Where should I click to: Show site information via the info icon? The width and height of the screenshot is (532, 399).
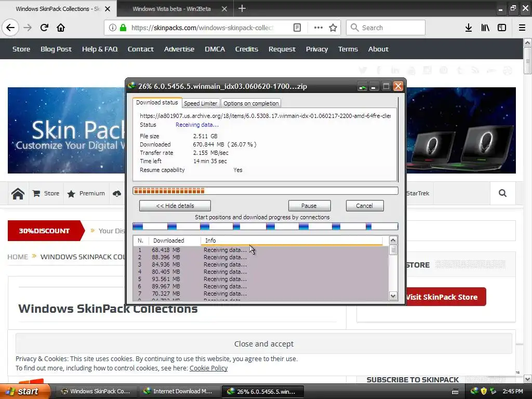point(113,28)
